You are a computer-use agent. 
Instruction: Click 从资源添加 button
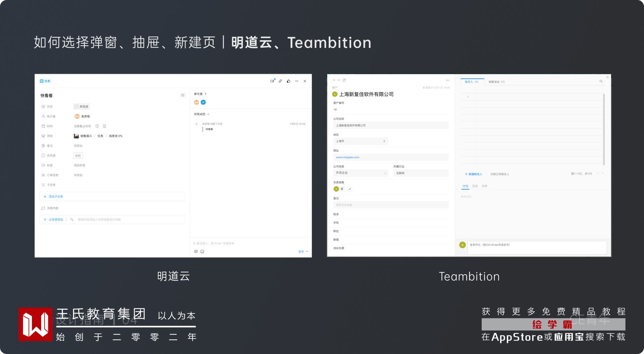pyautogui.click(x=54, y=220)
